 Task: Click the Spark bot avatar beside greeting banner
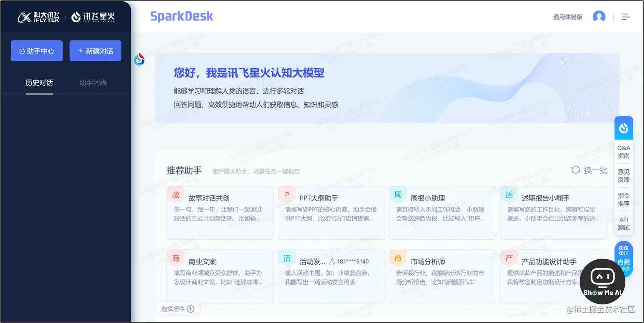(x=139, y=60)
